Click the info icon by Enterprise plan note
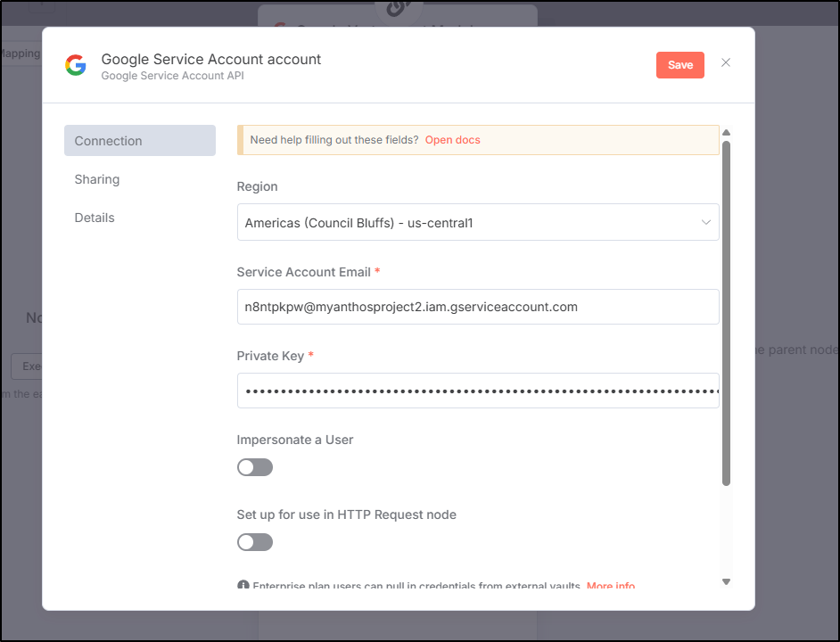 (x=243, y=585)
